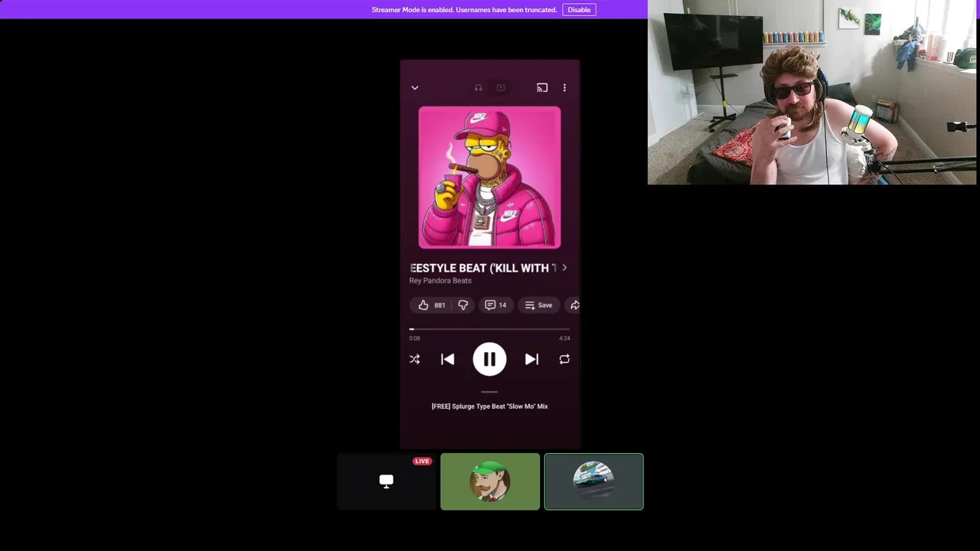Switch to audio mode with the headphones icon
The width and height of the screenshot is (980, 551).
click(479, 88)
